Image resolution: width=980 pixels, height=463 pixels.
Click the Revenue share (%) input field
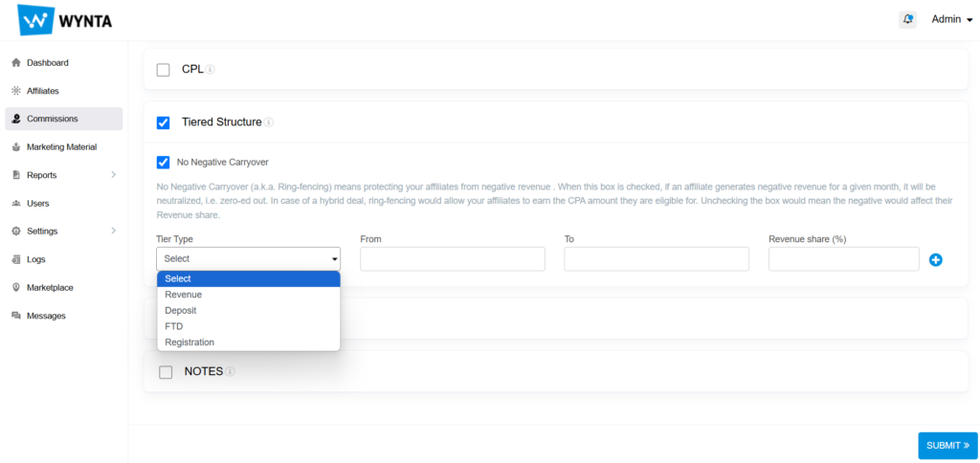843,259
